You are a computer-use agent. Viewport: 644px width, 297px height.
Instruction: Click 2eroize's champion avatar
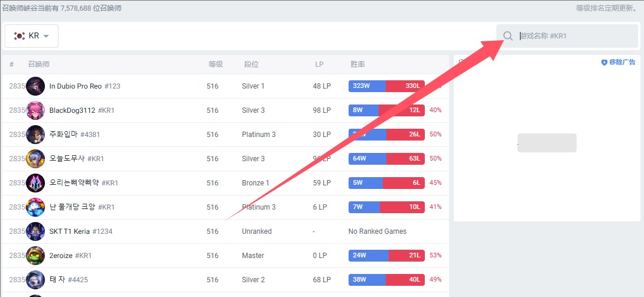tap(35, 256)
